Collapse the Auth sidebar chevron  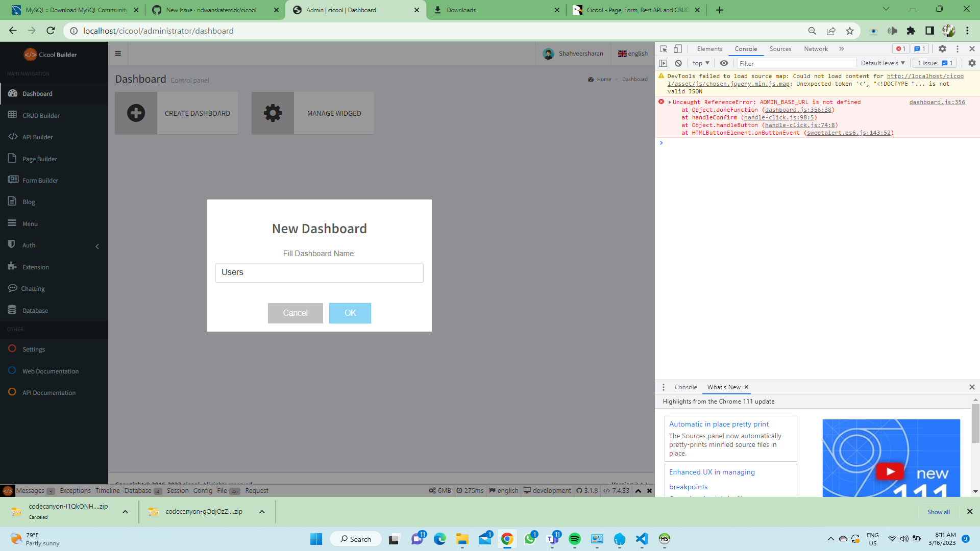coord(97,246)
